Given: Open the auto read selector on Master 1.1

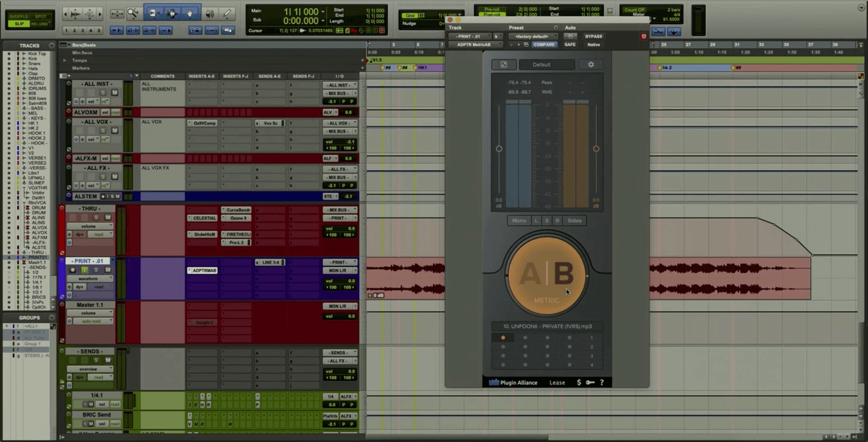Looking at the screenshot, I should (93, 321).
